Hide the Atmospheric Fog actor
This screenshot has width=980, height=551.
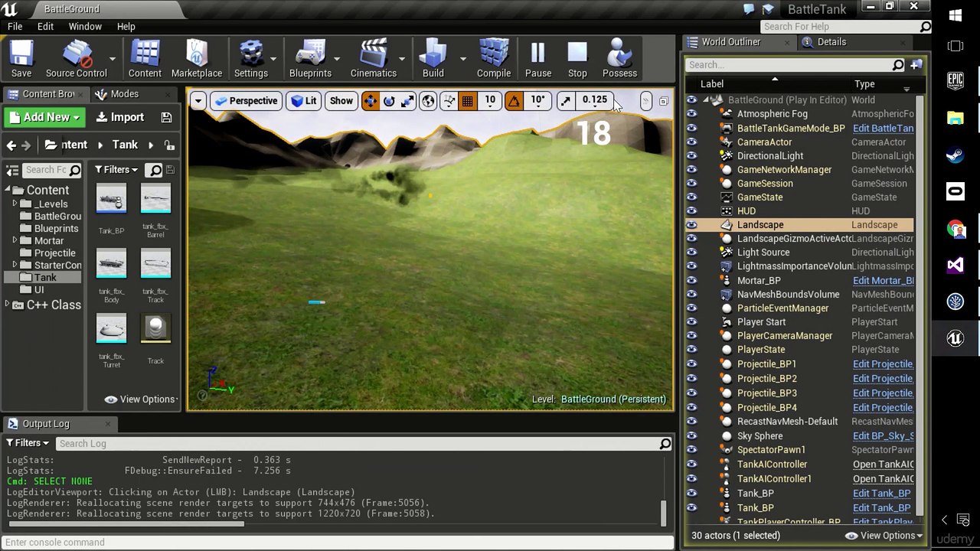[692, 114]
